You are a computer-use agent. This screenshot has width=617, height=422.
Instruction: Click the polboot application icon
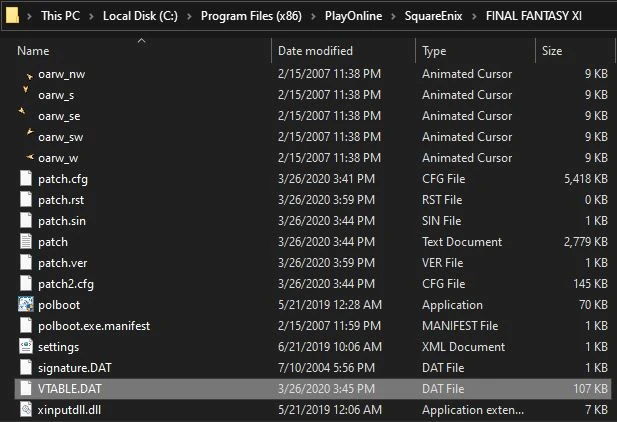point(26,304)
